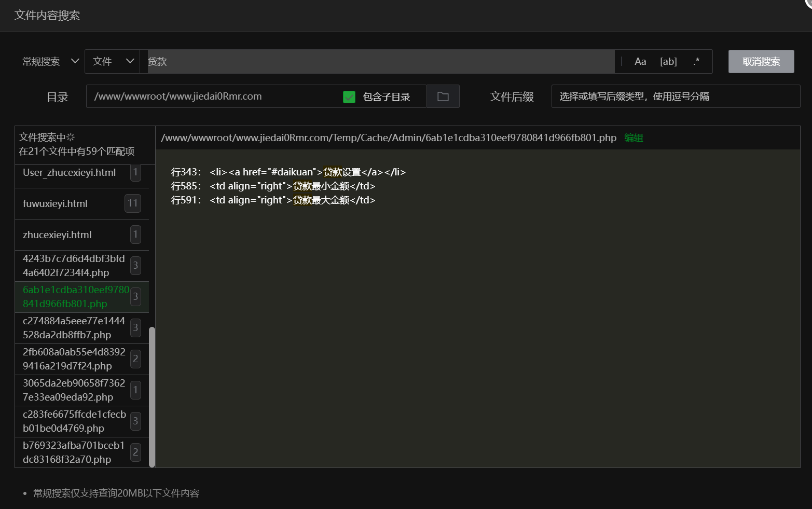Viewport: 812px width, 509px height.
Task: Select fuwuxieyi.html in results list
Action: (73, 204)
